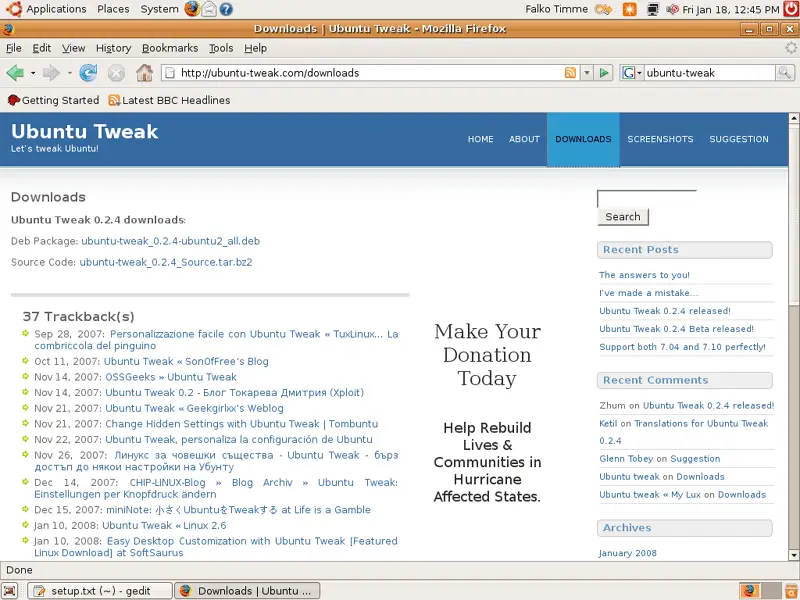Download ubuntu-tweak_0.2.4-ubuntu2_all.deb package

[x=170, y=241]
